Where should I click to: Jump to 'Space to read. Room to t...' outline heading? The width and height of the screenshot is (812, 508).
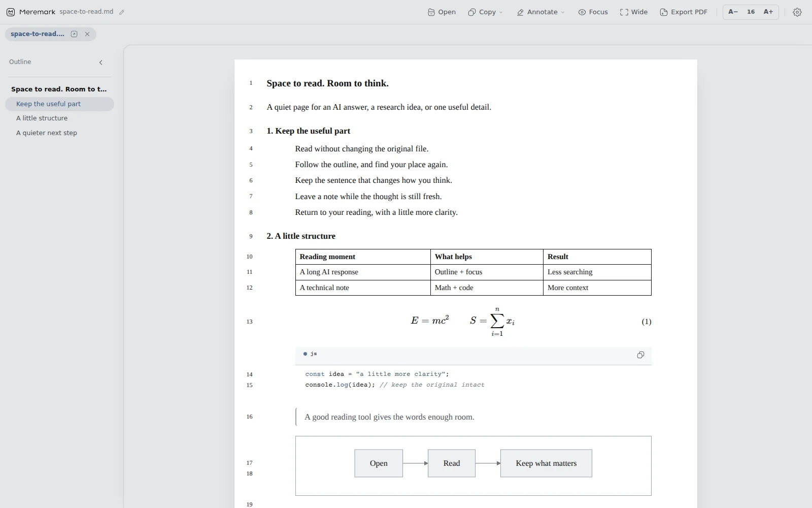pos(59,89)
